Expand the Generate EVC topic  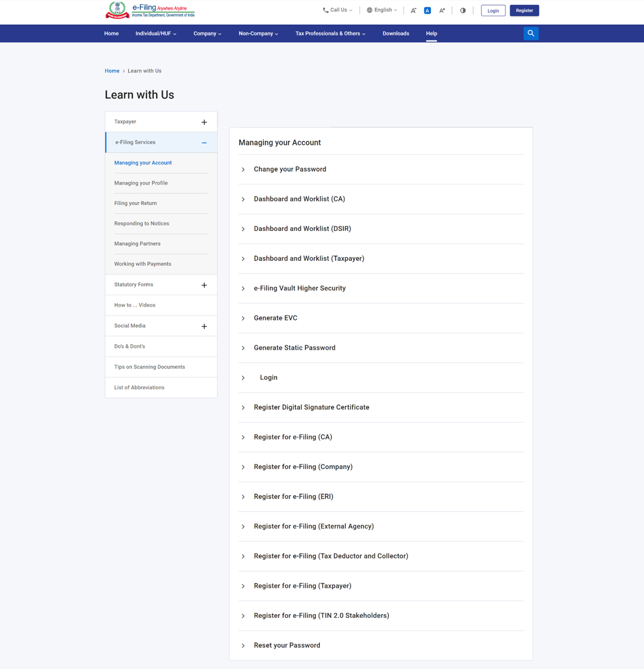(275, 318)
